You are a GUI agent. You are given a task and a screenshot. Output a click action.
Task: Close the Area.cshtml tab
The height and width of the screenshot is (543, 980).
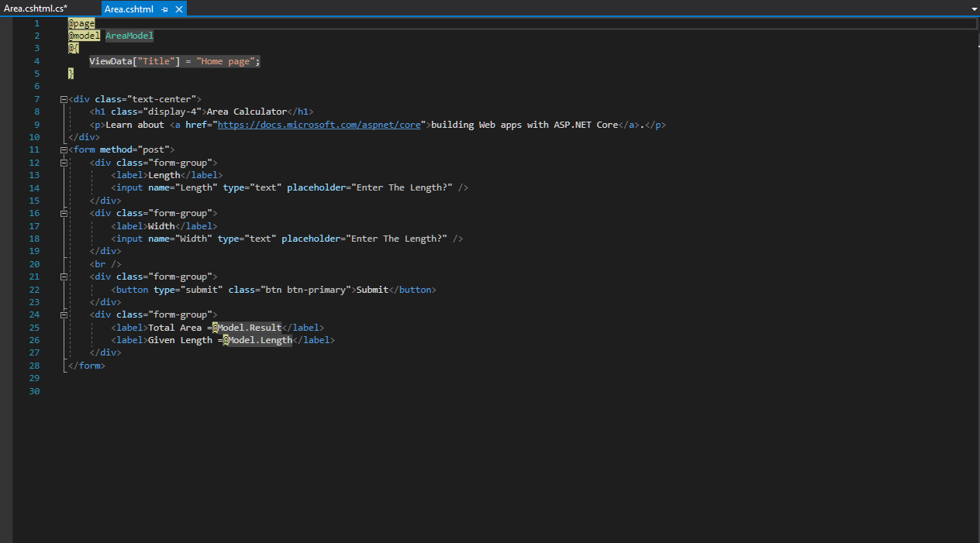179,9
